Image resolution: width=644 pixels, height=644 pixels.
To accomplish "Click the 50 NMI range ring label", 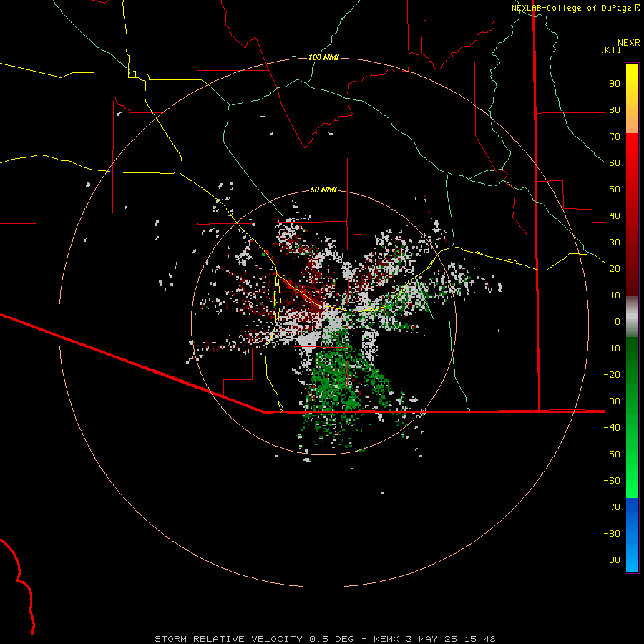I will pyautogui.click(x=323, y=190).
